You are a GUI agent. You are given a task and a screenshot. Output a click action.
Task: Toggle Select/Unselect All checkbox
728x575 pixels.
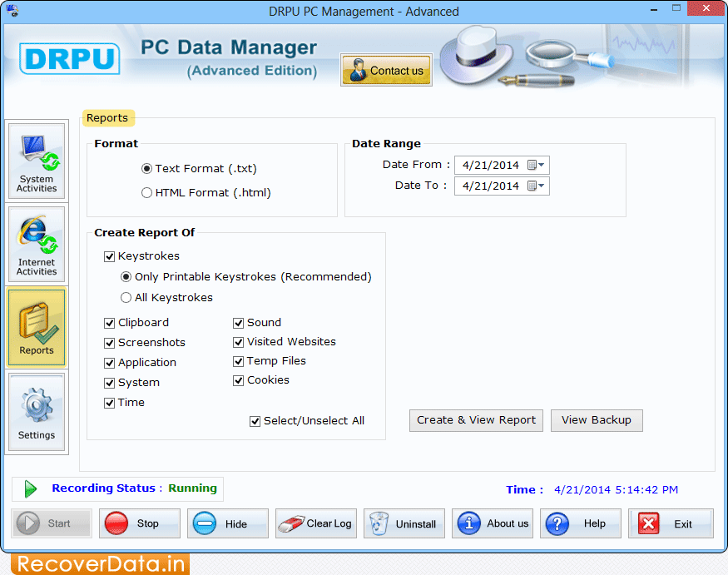tap(255, 421)
